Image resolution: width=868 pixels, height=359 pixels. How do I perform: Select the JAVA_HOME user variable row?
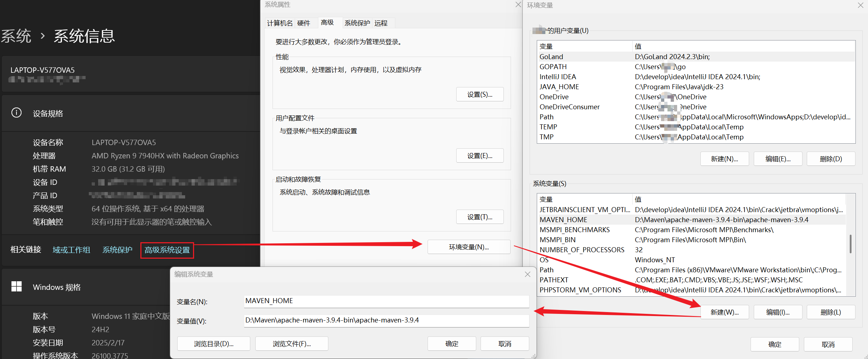tap(696, 87)
